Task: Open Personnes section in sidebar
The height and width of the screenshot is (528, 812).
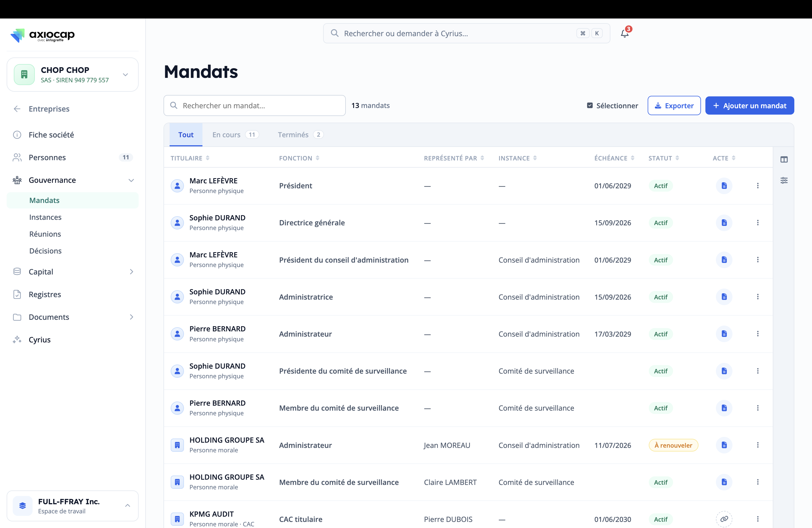Action: point(73,157)
